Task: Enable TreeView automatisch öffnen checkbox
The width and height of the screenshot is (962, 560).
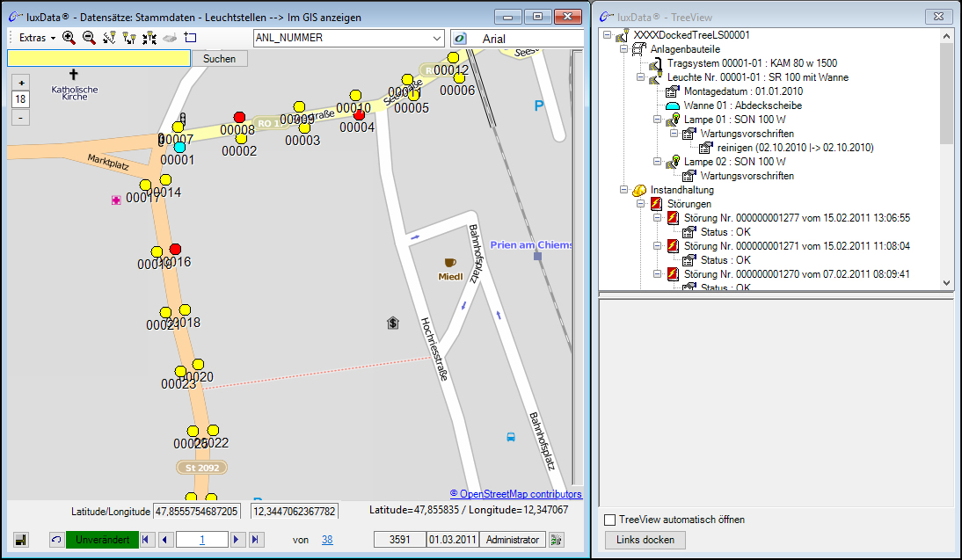Action: point(610,520)
